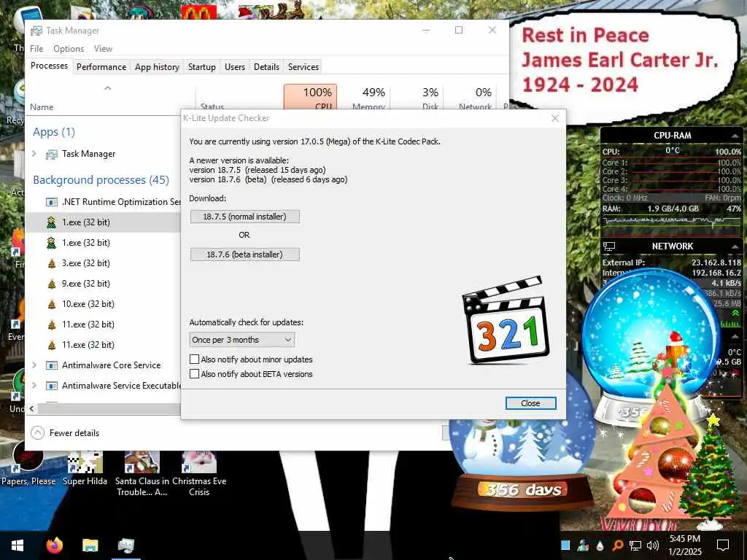Viewport: 747px width, 560px height.
Task: Click the orange magnifier tray icon
Action: tap(617, 545)
